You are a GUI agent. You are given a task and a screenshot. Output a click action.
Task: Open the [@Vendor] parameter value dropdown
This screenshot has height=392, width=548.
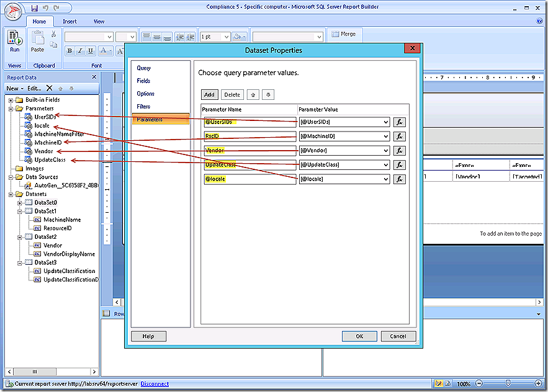click(386, 151)
